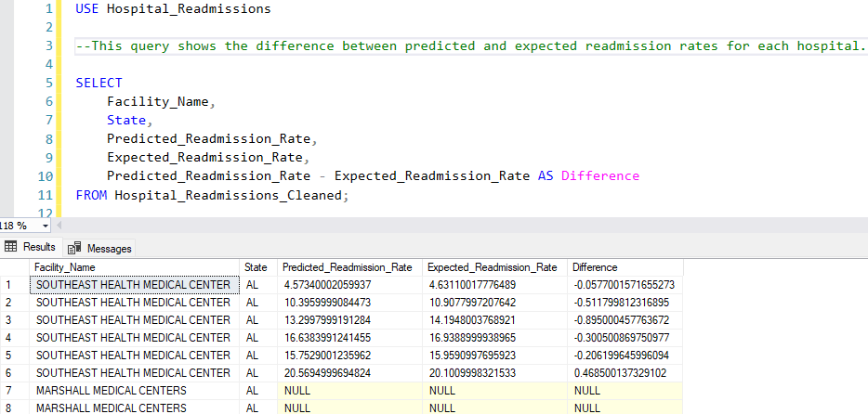868x414 pixels.
Task: Click cell 10.9077997207642
Action: click(x=495, y=303)
